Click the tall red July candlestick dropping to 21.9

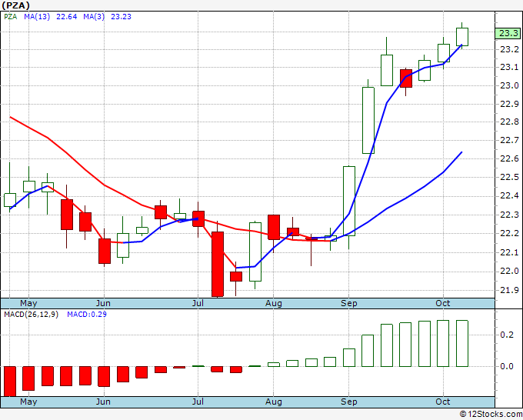(x=218, y=264)
